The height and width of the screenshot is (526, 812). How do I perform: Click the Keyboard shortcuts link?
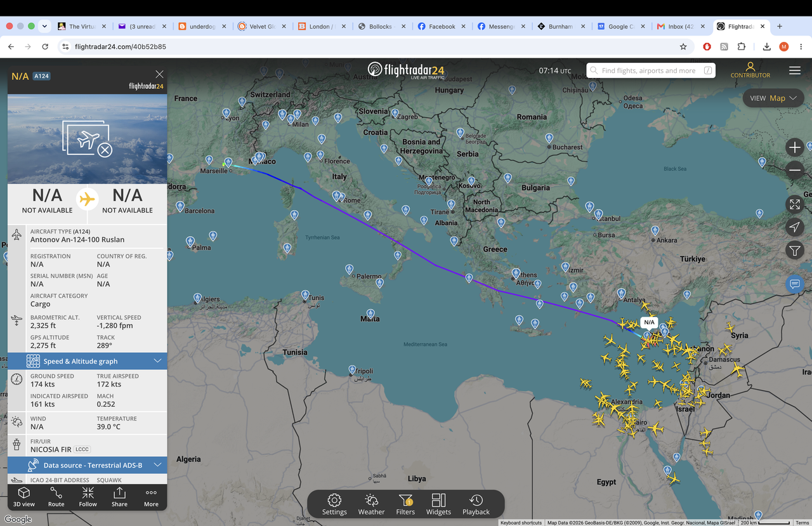pyautogui.click(x=521, y=523)
